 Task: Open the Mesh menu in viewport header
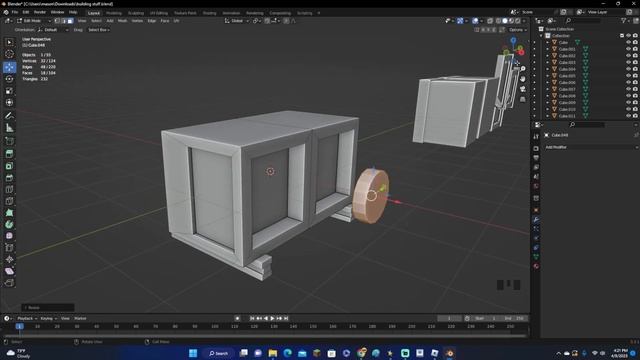[x=122, y=21]
